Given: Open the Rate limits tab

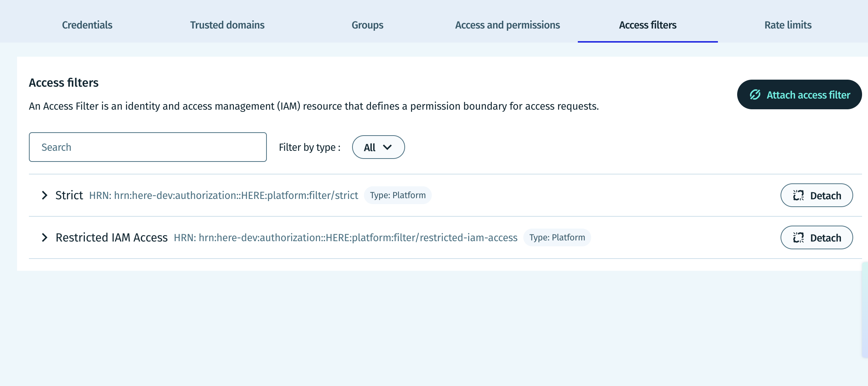Looking at the screenshot, I should (788, 25).
